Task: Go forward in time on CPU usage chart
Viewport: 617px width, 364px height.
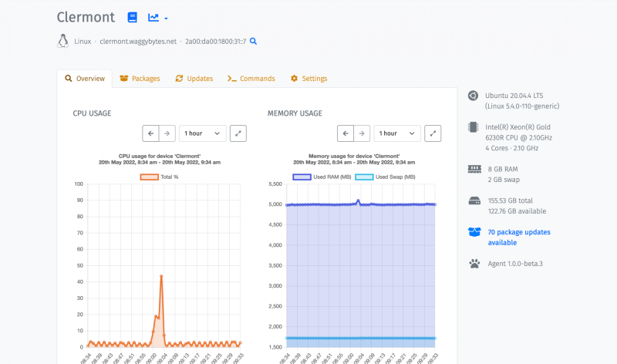Action: click(167, 133)
